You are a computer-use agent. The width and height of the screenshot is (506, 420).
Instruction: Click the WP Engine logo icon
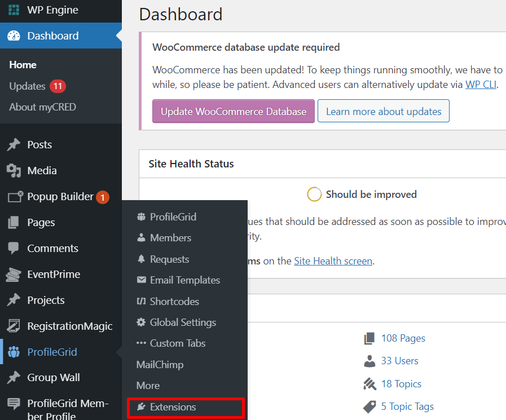point(14,10)
